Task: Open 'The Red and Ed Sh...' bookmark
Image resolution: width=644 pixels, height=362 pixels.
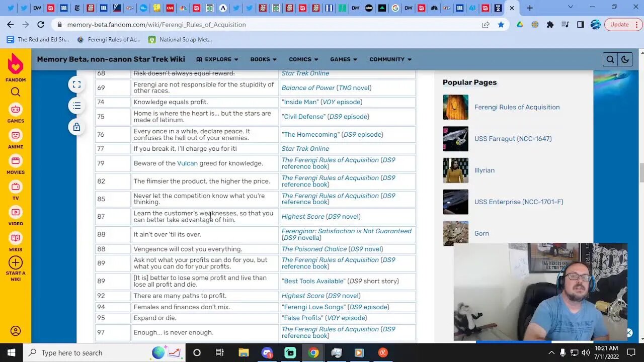Action: click(x=38, y=39)
